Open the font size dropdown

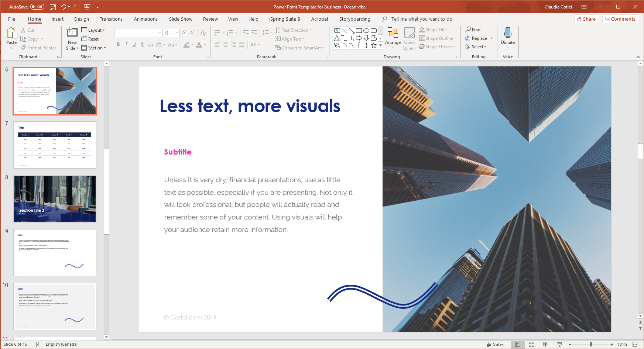pos(177,33)
